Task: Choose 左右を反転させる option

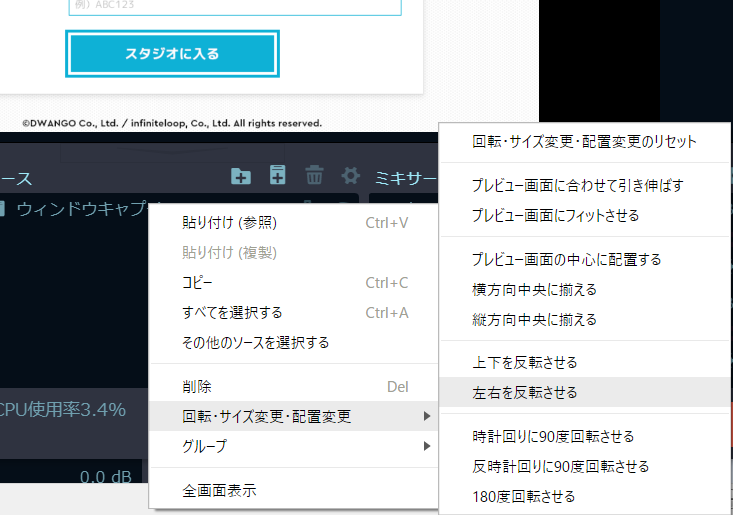Action: [x=585, y=392]
